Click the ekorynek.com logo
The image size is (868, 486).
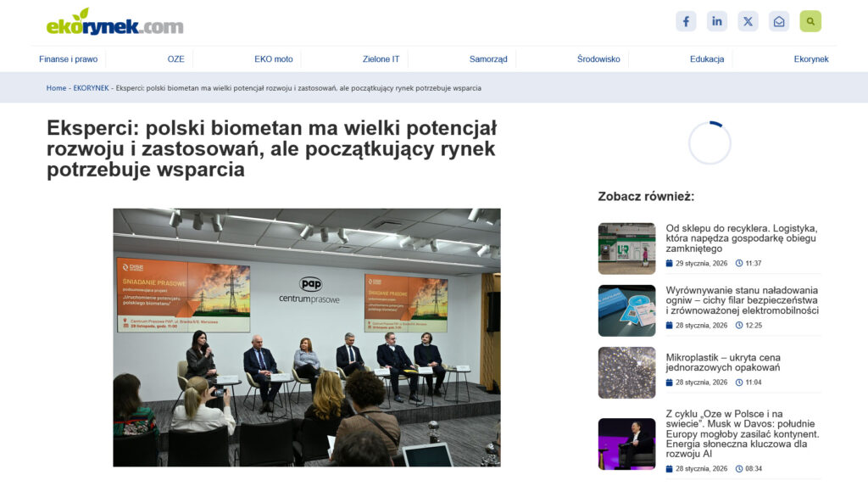pyautogui.click(x=114, y=23)
